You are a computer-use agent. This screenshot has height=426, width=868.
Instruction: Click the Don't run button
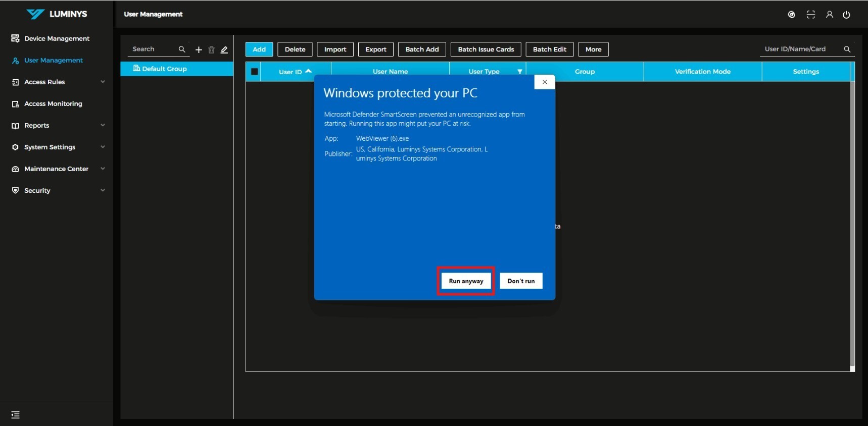click(521, 281)
